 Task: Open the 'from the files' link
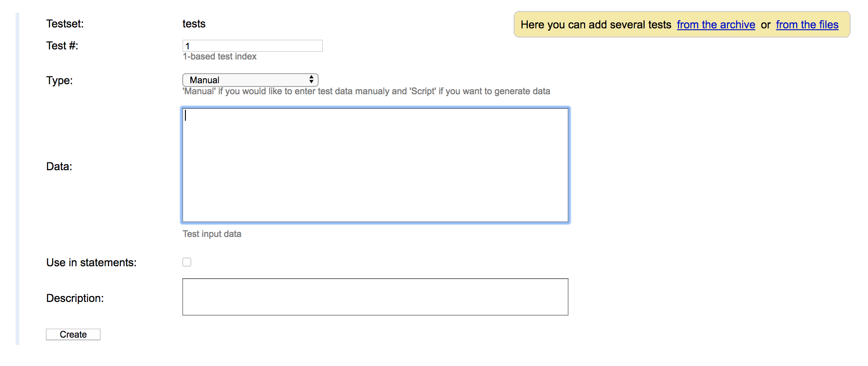tap(807, 25)
